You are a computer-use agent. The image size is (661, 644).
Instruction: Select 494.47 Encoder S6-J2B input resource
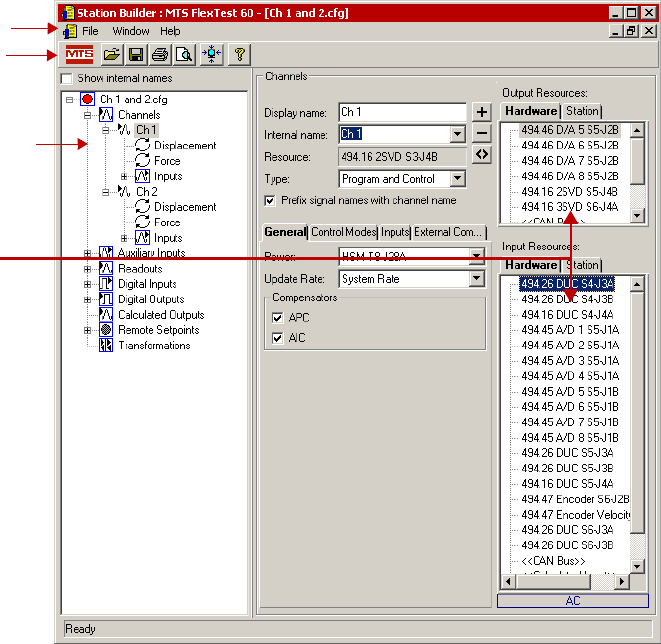tap(575, 499)
